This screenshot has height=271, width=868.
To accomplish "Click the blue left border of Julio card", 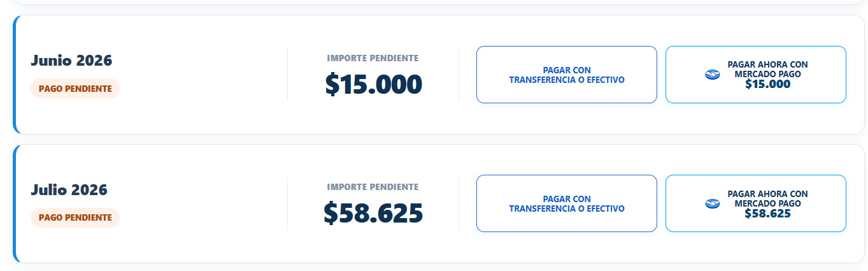I will point(15,203).
